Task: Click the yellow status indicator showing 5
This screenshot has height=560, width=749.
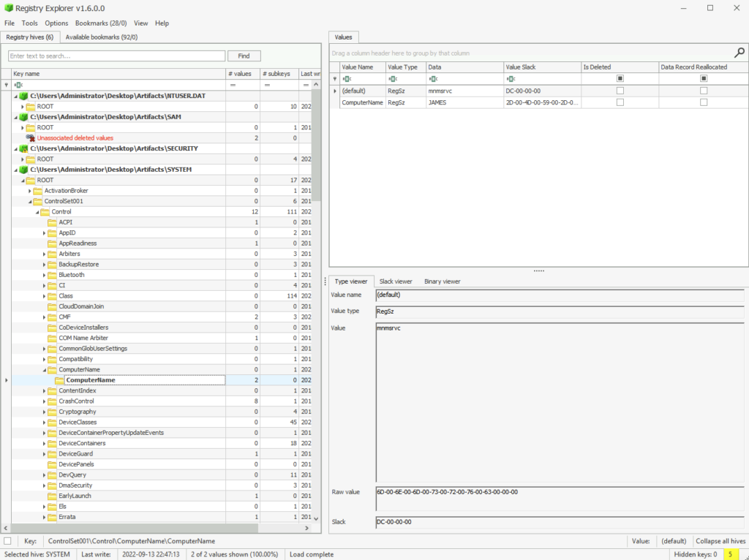Action: tap(730, 554)
